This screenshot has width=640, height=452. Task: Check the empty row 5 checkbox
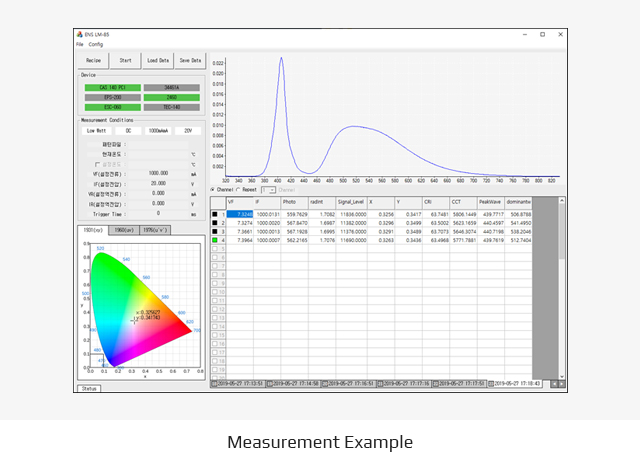(215, 249)
